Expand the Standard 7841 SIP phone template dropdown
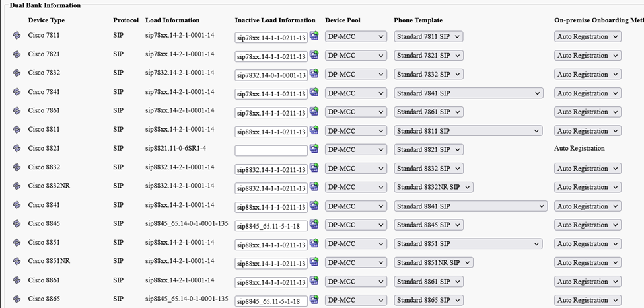 click(x=468, y=93)
